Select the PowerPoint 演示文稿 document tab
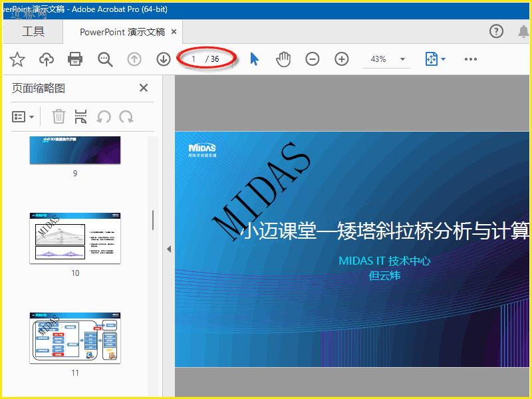 click(x=122, y=32)
